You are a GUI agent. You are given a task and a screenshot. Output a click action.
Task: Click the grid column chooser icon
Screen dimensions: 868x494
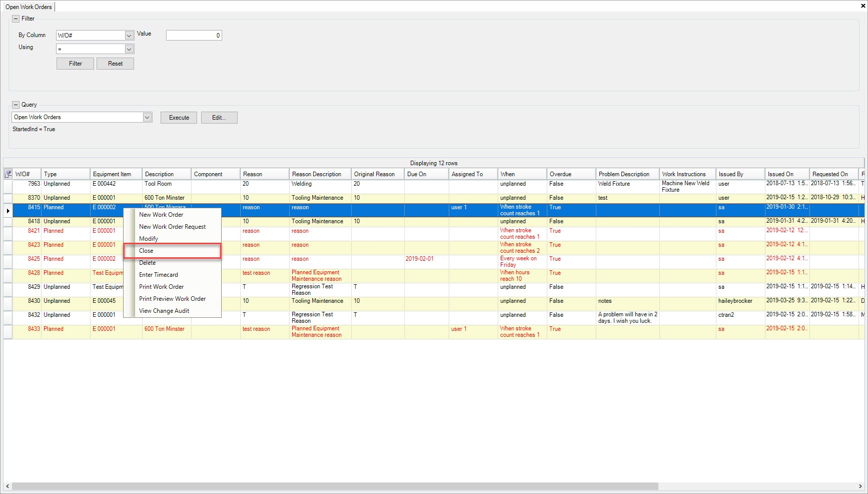pos(8,174)
